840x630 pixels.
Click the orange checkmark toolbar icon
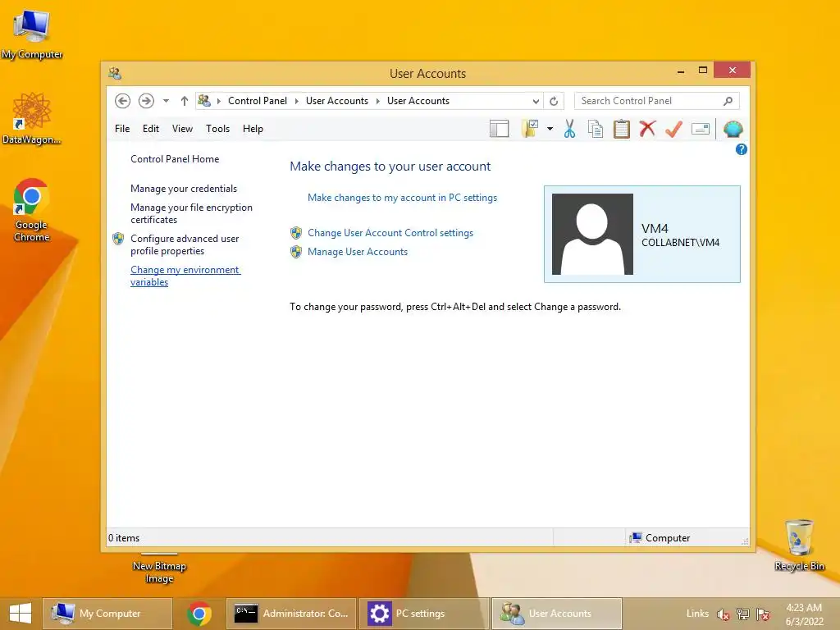(x=674, y=129)
